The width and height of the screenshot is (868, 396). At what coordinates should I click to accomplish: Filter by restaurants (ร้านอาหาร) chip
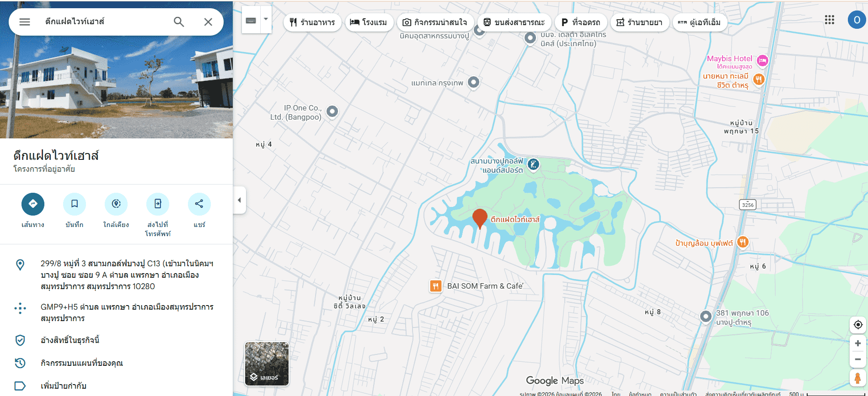coord(312,22)
